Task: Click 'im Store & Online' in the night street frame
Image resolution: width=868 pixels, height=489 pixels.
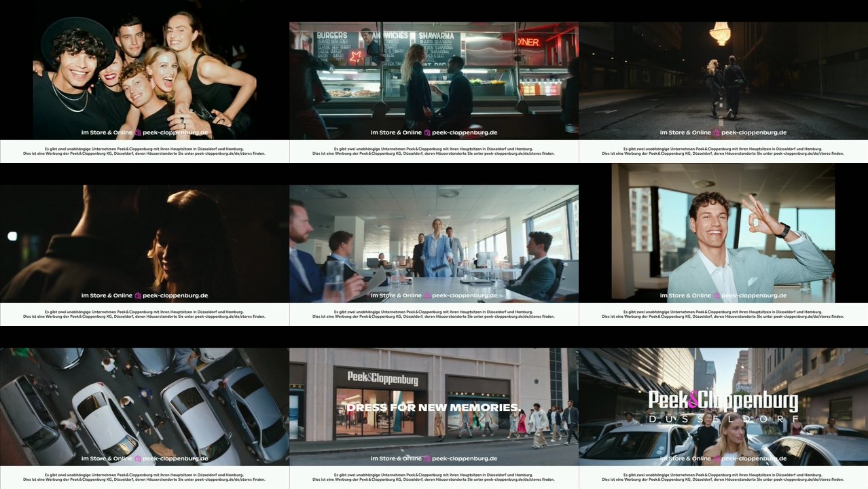Action: [685, 132]
